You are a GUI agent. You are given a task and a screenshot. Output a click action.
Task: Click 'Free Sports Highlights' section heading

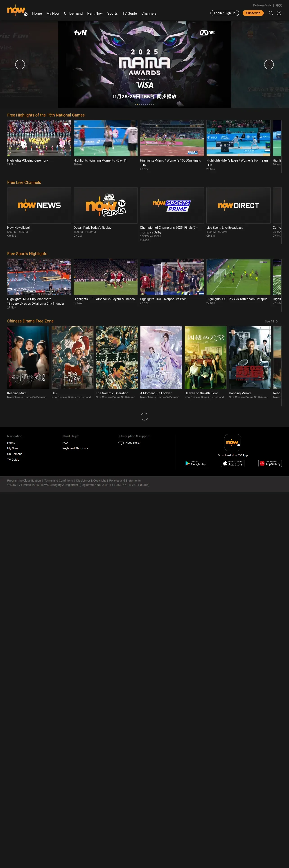(x=27, y=254)
